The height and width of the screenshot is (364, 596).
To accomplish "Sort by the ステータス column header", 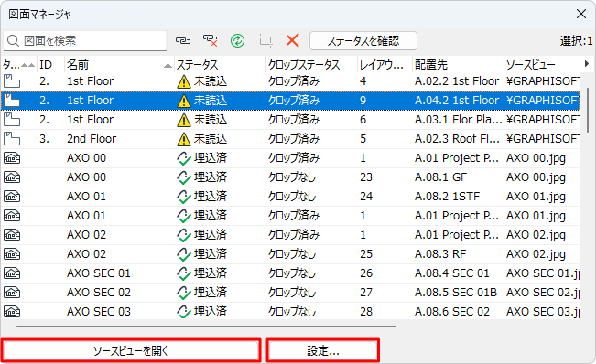I will click(220, 65).
